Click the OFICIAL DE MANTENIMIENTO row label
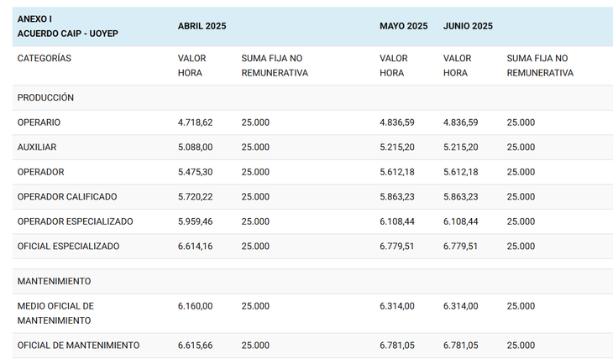Screen dimensions: 613x364 pyautogui.click(x=78, y=346)
